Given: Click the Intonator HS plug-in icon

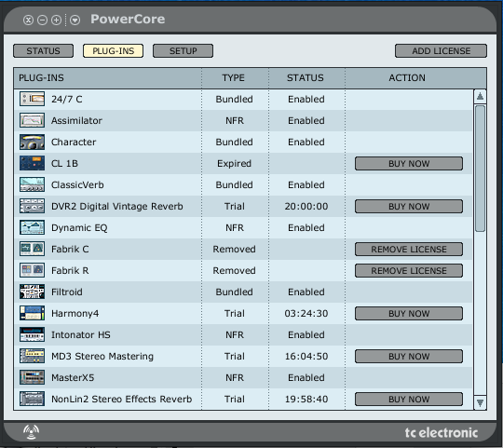Looking at the screenshot, I should pyautogui.click(x=32, y=334).
